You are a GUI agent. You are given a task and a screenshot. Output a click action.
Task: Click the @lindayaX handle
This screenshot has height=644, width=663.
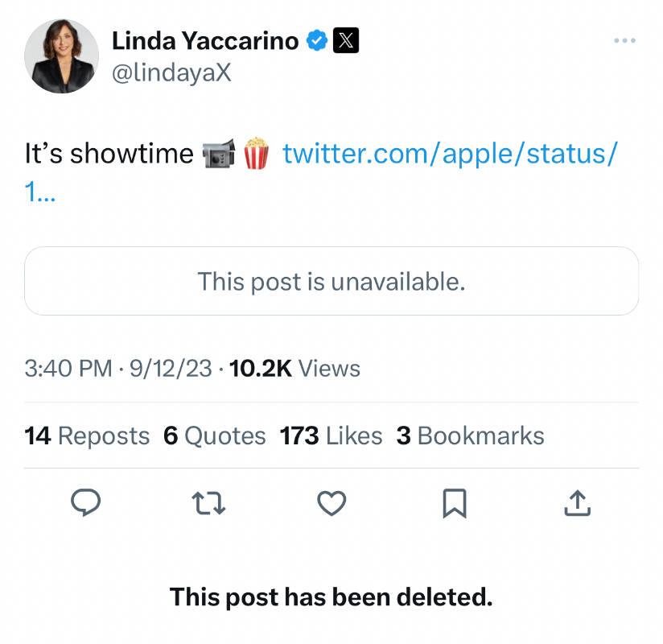[x=171, y=72]
